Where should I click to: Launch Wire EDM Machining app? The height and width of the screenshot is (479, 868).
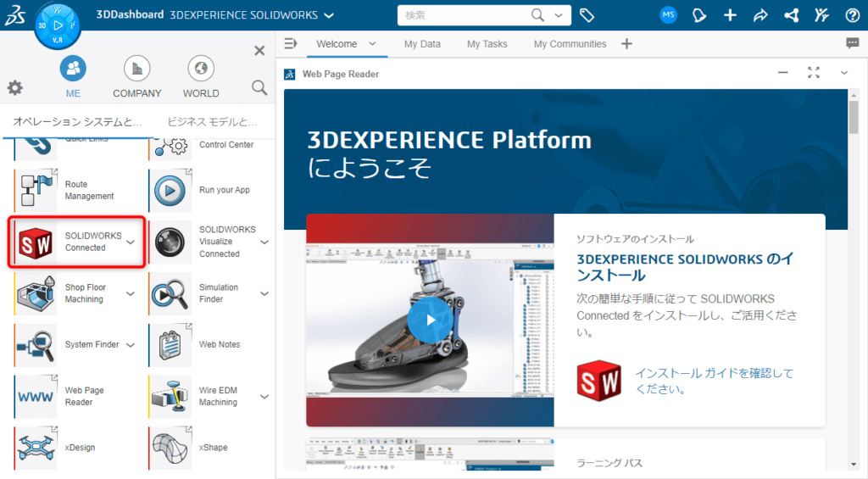click(170, 397)
